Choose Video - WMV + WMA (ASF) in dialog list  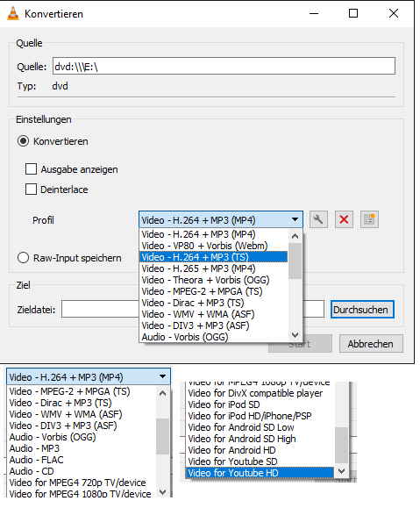[x=213, y=314]
